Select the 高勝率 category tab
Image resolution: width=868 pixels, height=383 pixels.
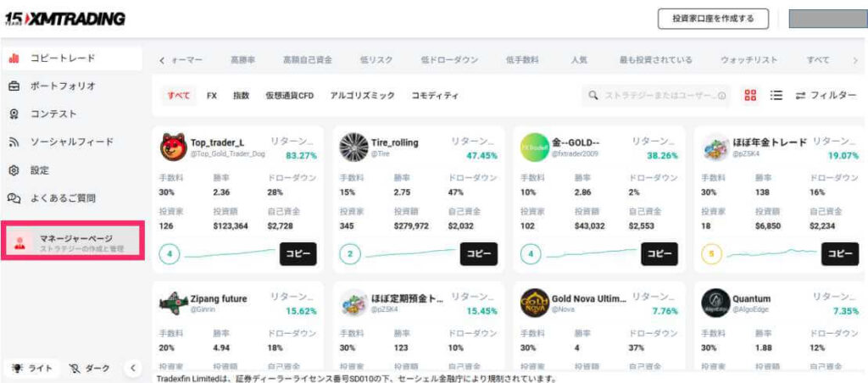coord(243,60)
